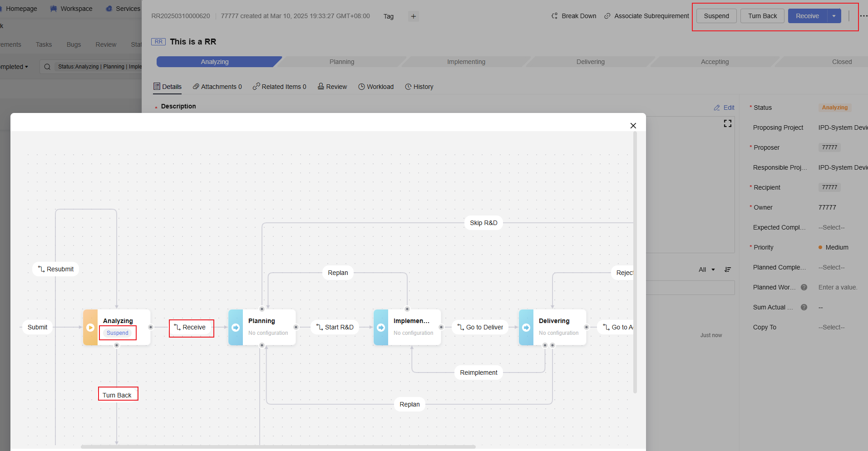Open the Expected Completion select dropdown

coord(831,227)
